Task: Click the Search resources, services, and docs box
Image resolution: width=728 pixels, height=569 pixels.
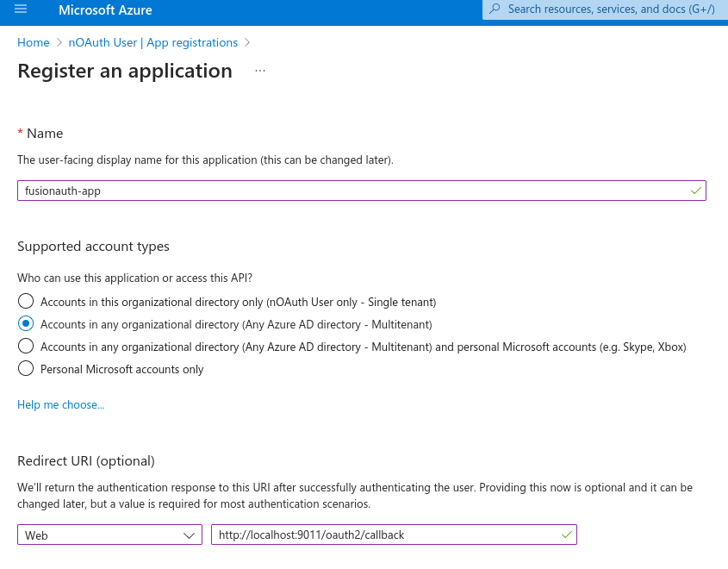Action: click(x=605, y=9)
